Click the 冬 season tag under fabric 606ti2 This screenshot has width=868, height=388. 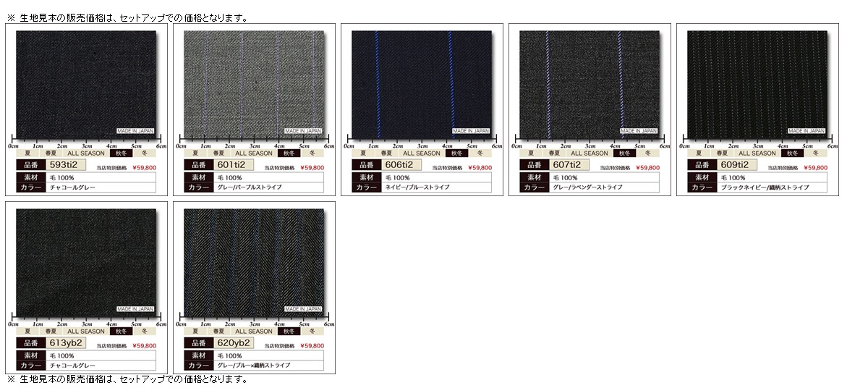(x=480, y=153)
